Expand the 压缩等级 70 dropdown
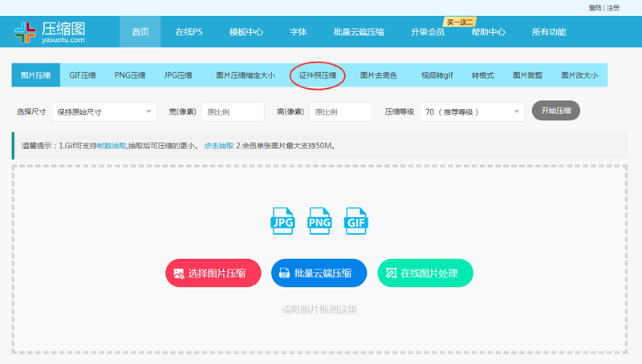Viewport: 642px width, 364px height. tap(472, 111)
